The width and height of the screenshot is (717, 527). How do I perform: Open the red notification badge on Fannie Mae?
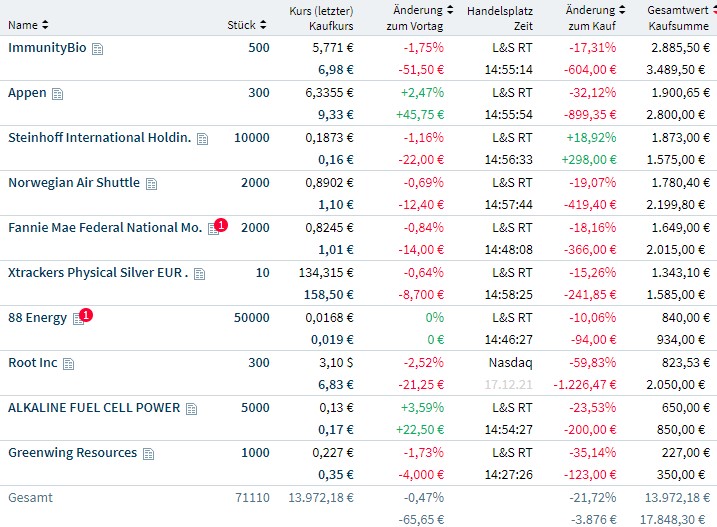coord(221,225)
